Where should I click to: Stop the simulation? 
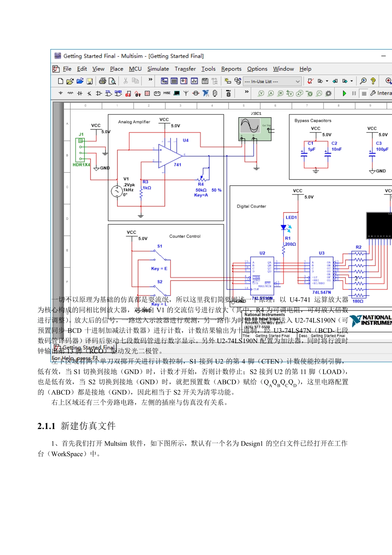pyautogui.click(x=364, y=93)
